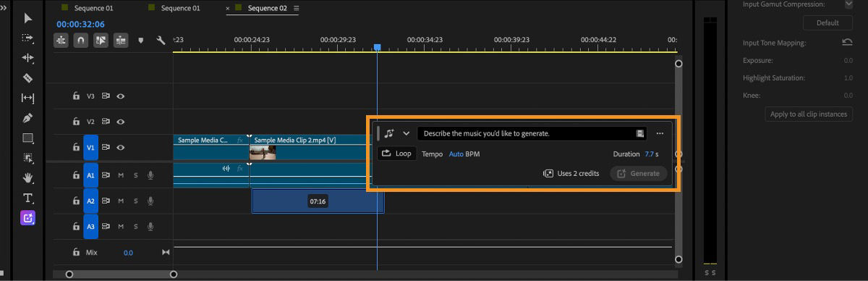Hide the V1 track output
Viewport: 868px width, 281px height.
click(121, 147)
